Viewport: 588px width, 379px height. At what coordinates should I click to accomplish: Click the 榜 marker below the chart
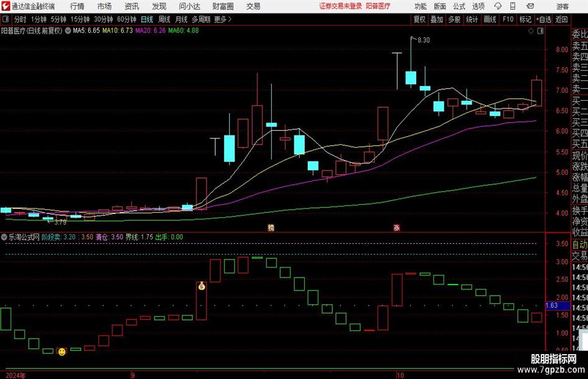click(271, 227)
